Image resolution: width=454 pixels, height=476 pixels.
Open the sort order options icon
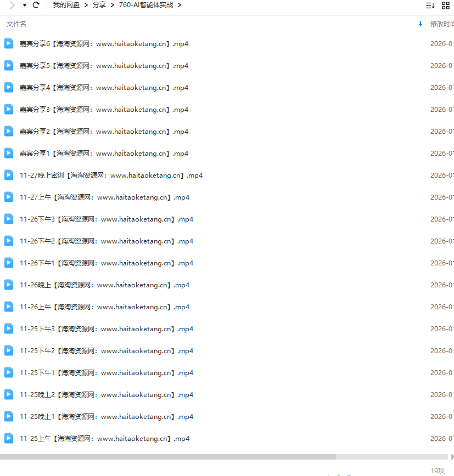(430, 5)
